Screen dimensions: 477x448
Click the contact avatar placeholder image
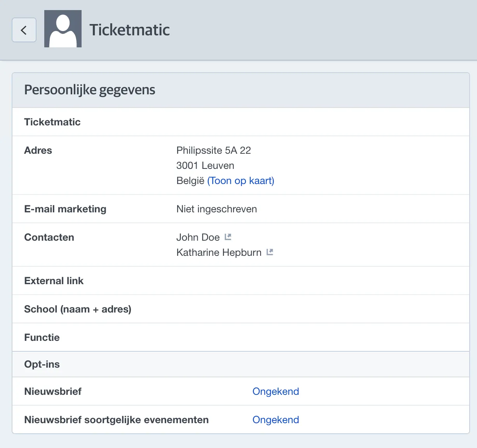[63, 29]
